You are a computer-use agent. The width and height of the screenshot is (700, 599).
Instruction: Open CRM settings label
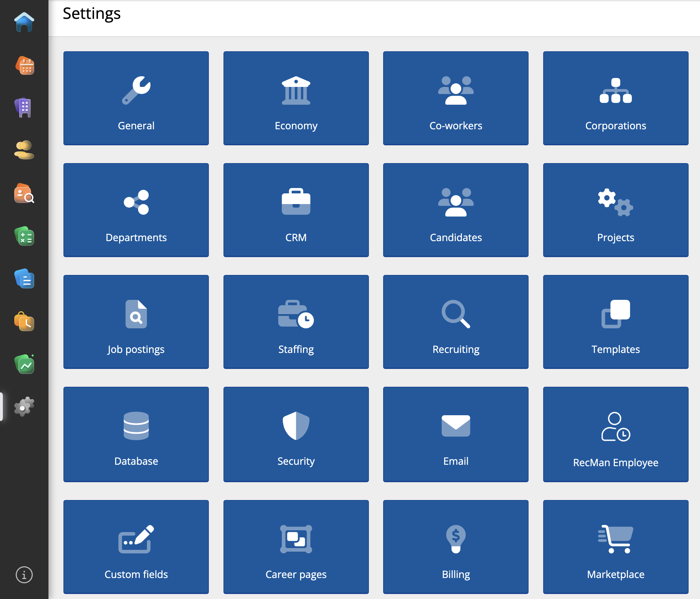click(296, 238)
